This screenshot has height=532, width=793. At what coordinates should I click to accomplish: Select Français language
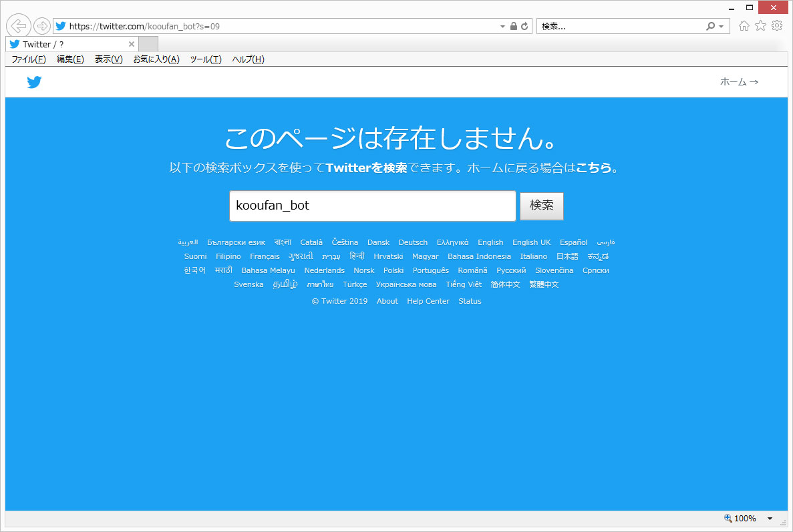tap(265, 256)
